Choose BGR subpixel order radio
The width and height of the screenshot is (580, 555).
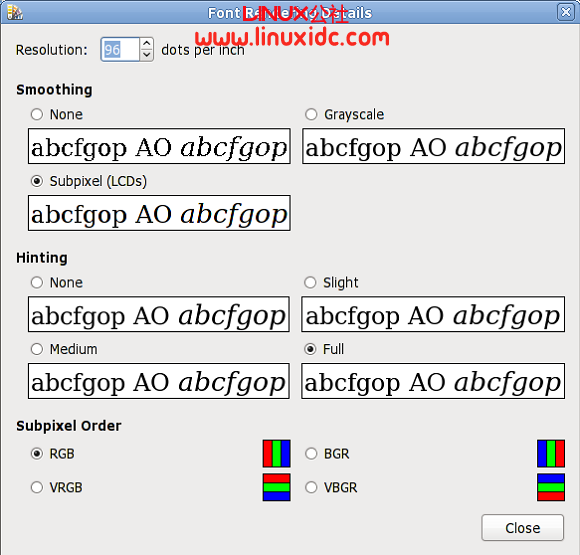[x=311, y=454]
